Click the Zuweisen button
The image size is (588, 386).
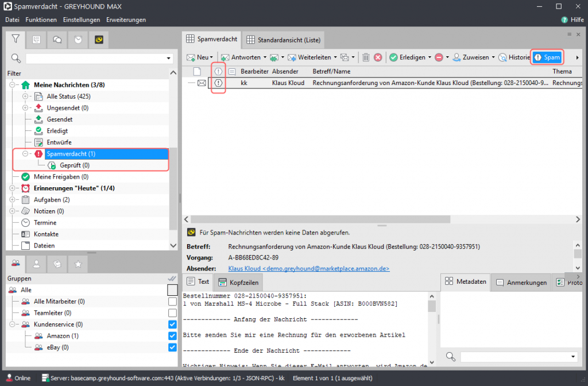471,57
